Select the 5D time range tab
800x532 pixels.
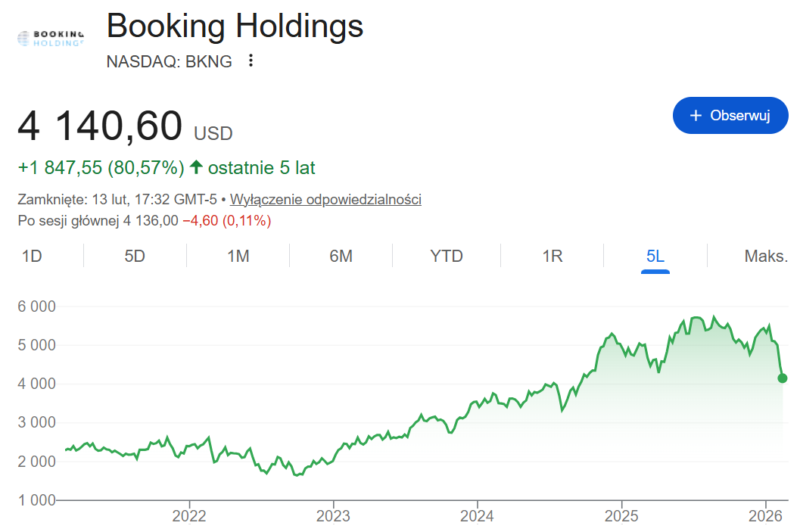[x=135, y=256]
